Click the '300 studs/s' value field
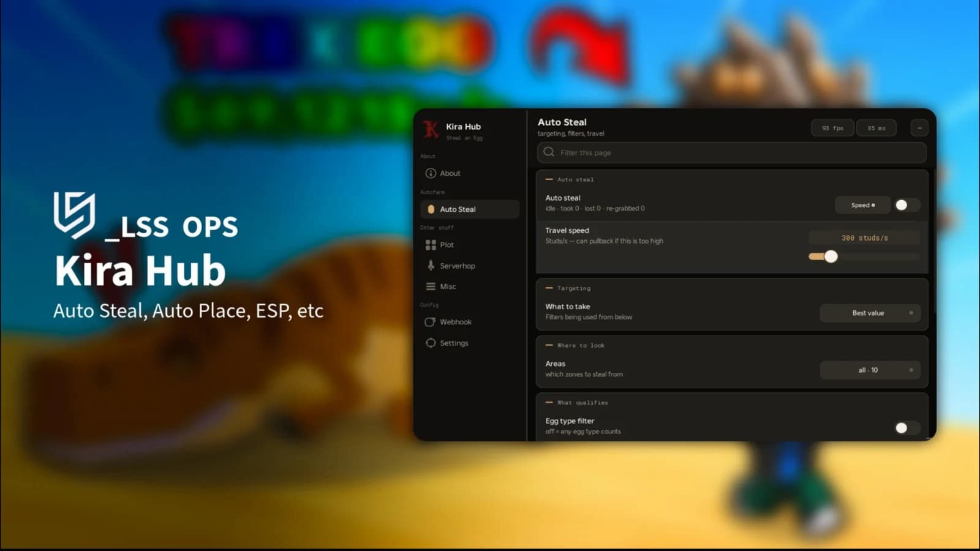980x551 pixels. click(864, 238)
